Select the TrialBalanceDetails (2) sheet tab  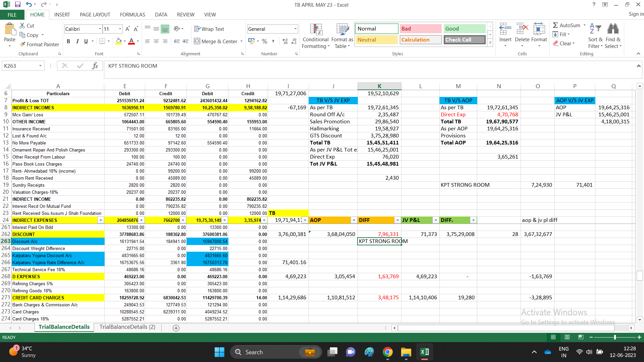point(127,327)
